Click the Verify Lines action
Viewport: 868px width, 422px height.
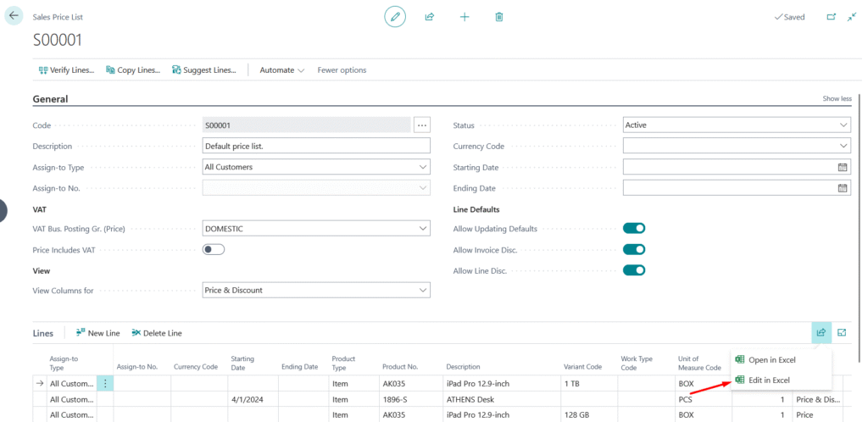coord(66,70)
